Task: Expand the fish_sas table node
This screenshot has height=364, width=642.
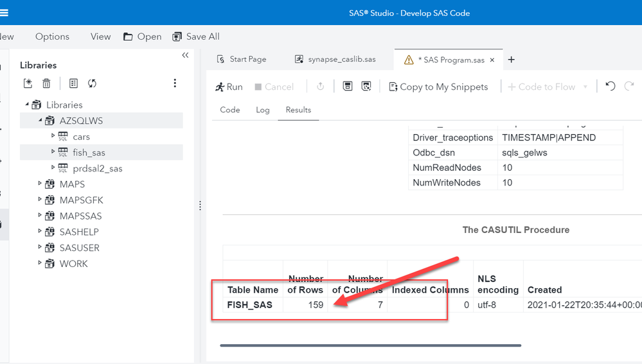Action: (x=53, y=151)
